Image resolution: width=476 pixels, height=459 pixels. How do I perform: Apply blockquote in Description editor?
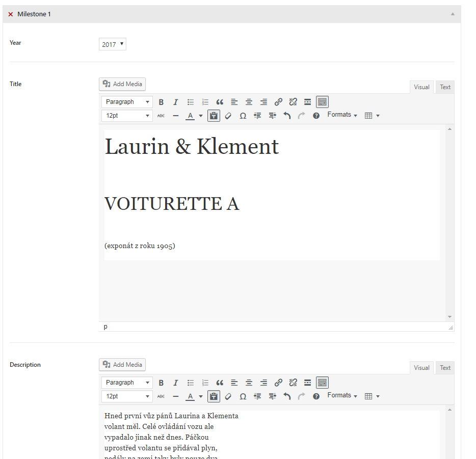pos(220,383)
